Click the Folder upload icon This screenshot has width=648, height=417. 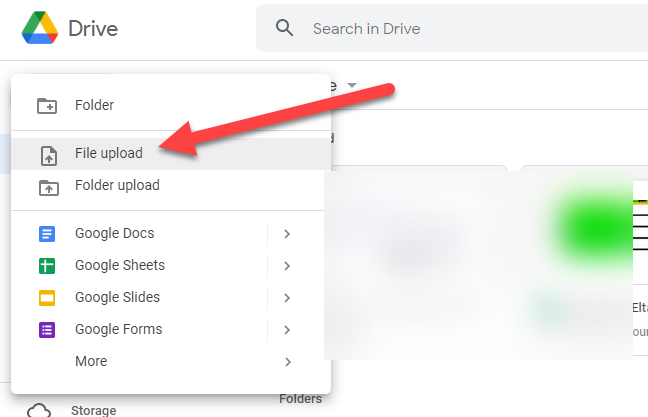[47, 186]
